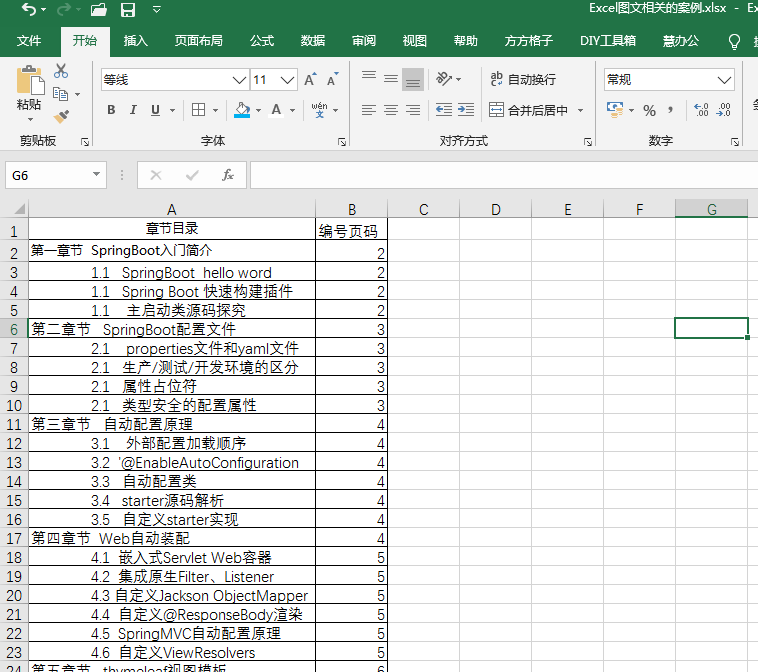Toggle Underline formatting

155,110
